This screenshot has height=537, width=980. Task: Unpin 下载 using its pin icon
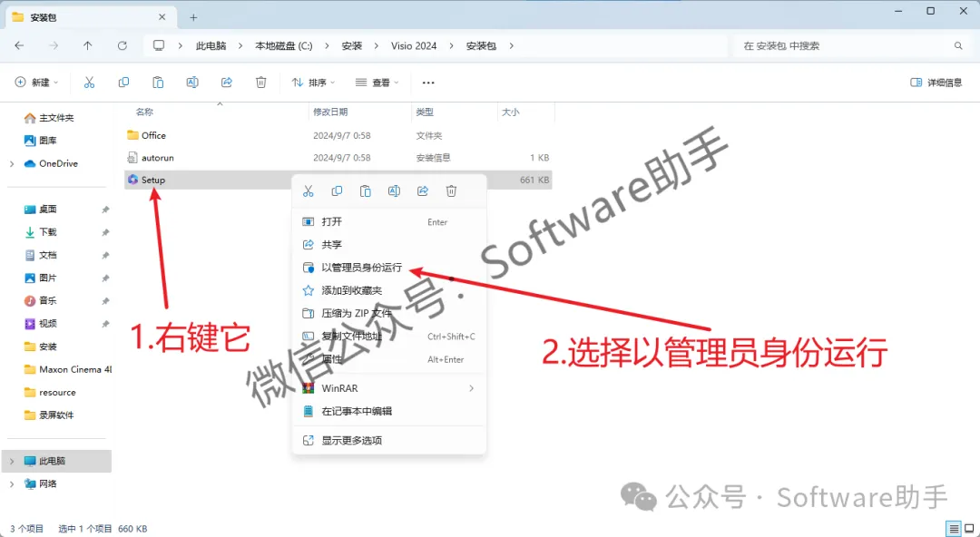(x=105, y=232)
